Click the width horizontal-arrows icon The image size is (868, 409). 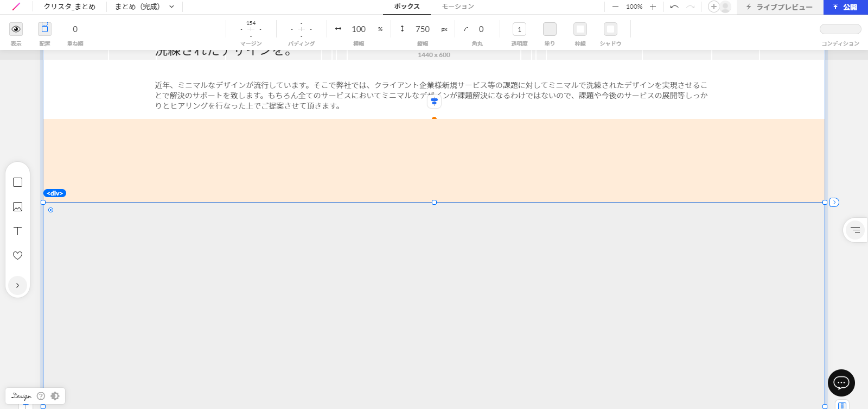tap(338, 29)
